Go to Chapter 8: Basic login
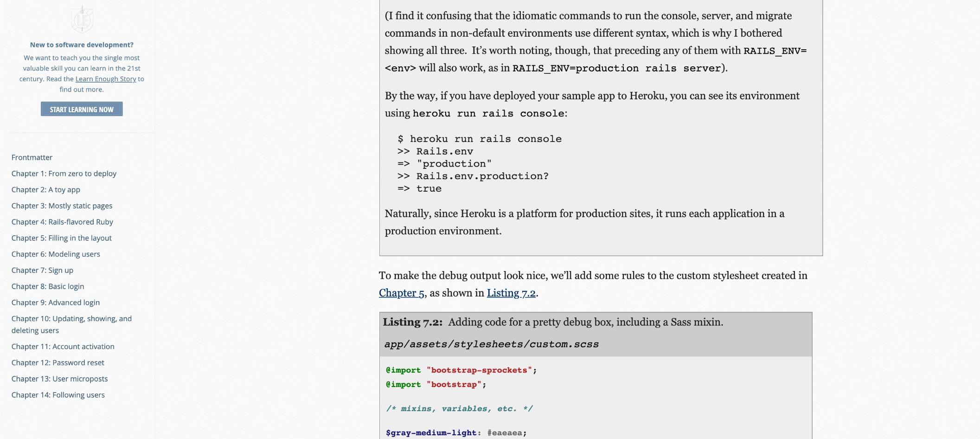This screenshot has width=980, height=439. pos(48,286)
